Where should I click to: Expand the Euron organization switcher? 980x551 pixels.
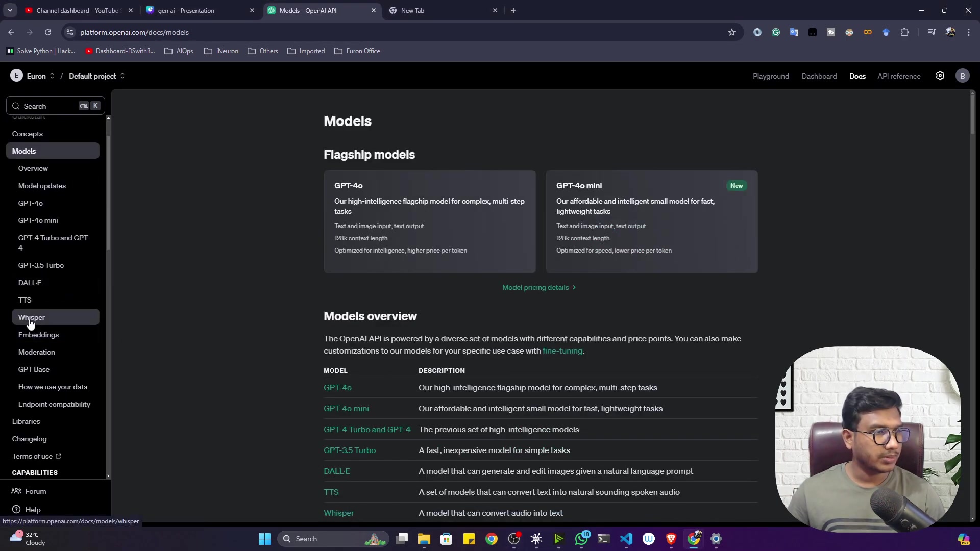click(x=40, y=76)
